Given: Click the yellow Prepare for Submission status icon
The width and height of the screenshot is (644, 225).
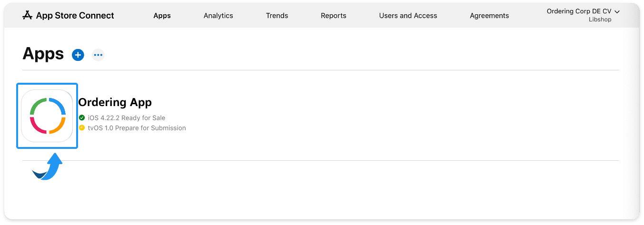Looking at the screenshot, I should [82, 128].
